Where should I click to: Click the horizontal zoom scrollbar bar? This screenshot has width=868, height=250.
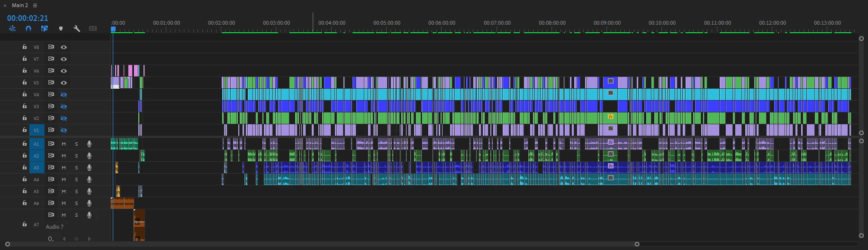pos(322,244)
